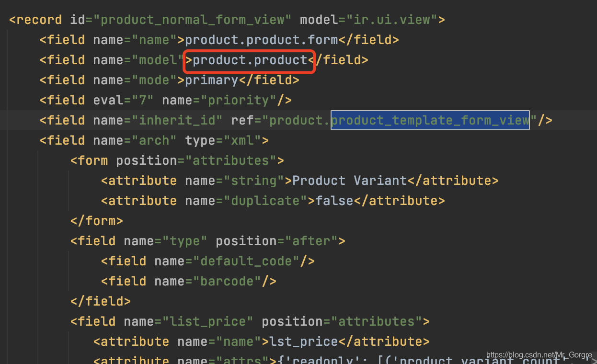Click the field name="type" value
The image size is (597, 364).
pos(185,241)
